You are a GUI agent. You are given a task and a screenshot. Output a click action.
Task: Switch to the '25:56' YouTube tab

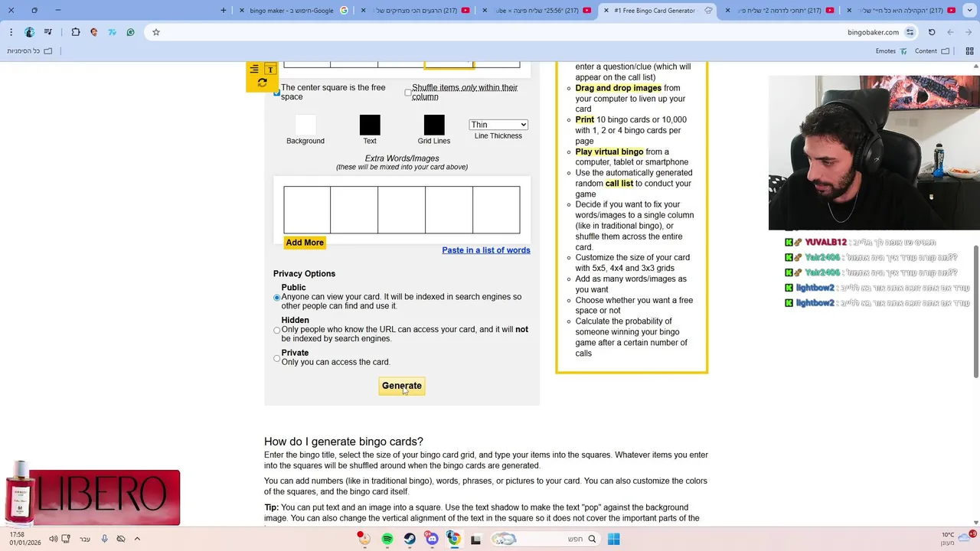click(536, 11)
